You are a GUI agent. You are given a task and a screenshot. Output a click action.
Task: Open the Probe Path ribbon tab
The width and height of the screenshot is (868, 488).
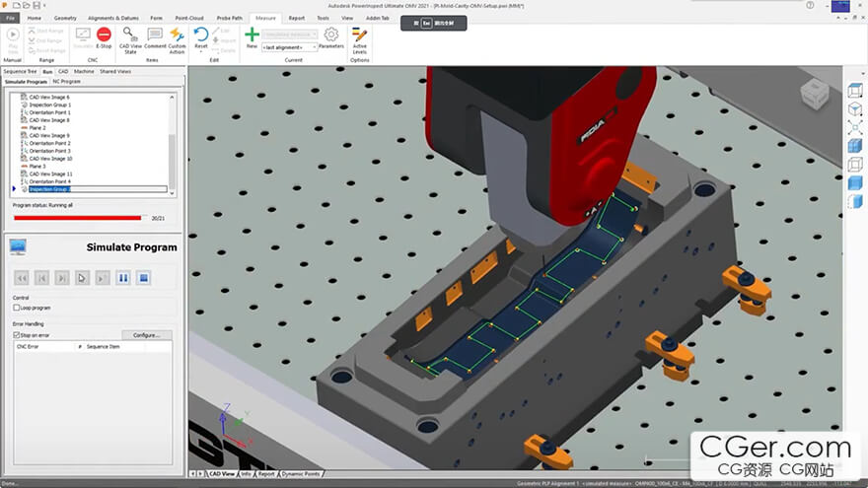coord(229,19)
